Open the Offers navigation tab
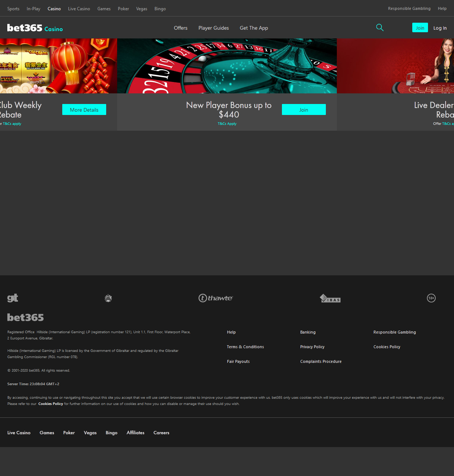Viewport: 454px width, 476px height. [x=181, y=28]
